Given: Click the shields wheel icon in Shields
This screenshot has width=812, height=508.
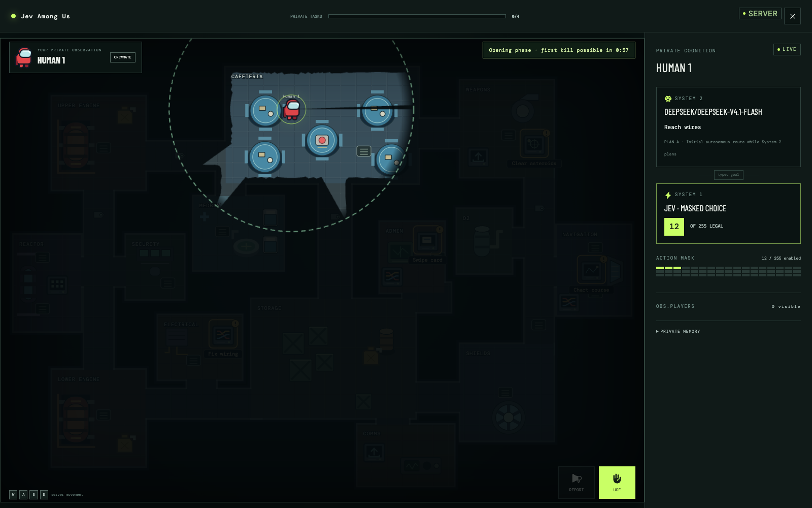Looking at the screenshot, I should (508, 418).
